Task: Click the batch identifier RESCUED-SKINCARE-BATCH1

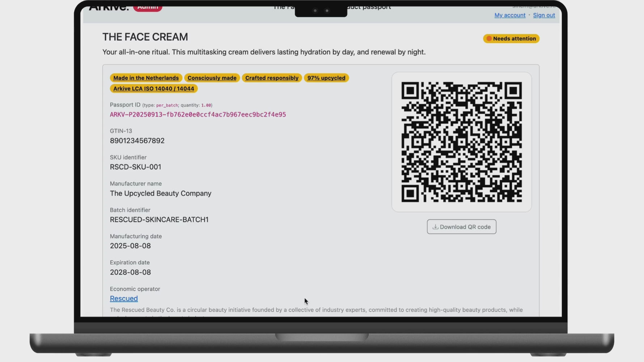Action: click(159, 220)
